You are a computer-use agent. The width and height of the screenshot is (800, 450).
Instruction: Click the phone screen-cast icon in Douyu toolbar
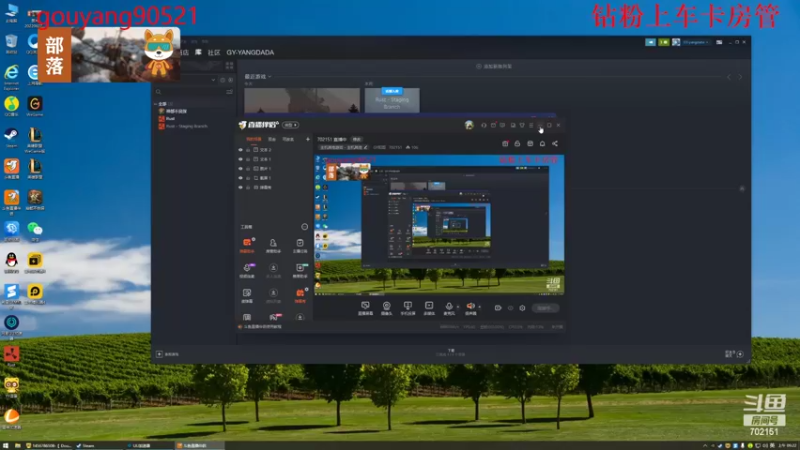tap(408, 306)
